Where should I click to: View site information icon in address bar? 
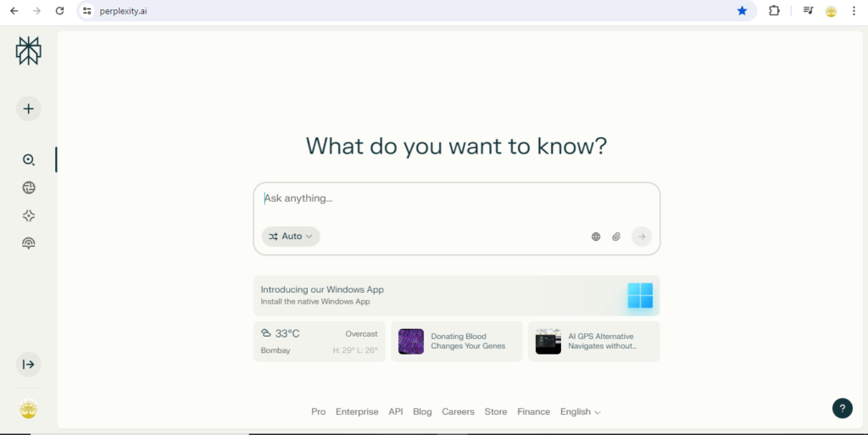click(87, 10)
